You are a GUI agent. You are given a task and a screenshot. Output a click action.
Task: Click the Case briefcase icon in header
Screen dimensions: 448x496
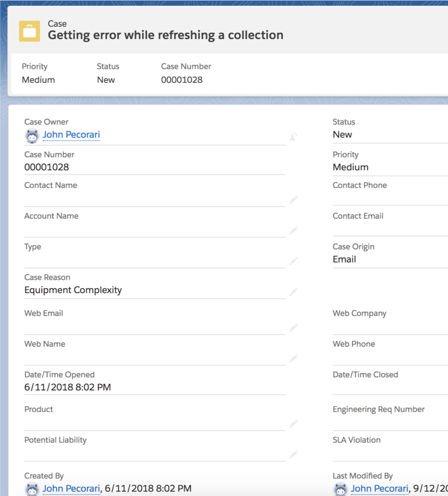29,31
